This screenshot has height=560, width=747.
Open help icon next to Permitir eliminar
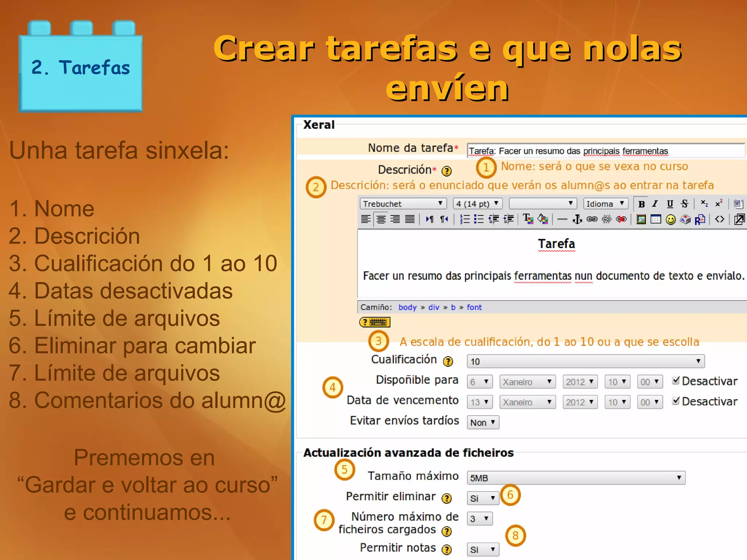point(446,498)
